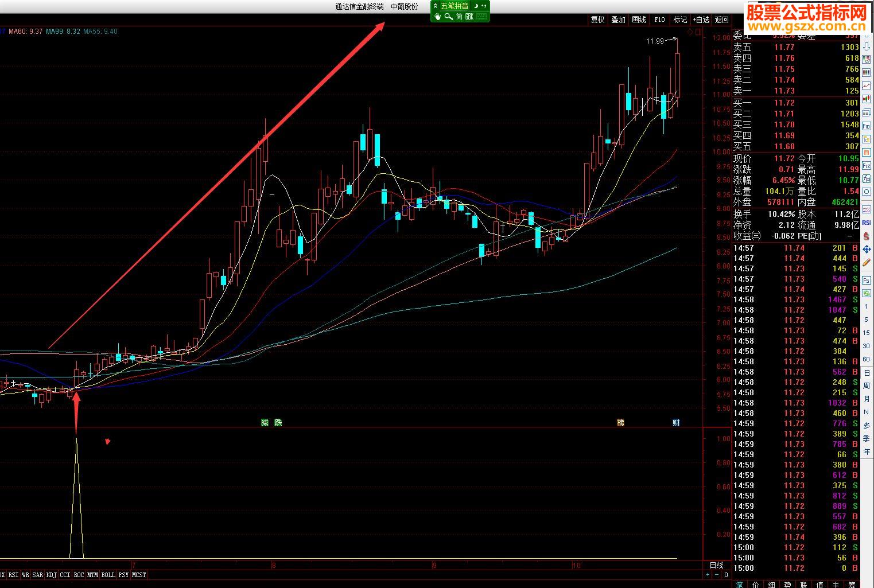Open the 复权 adjustment menu
Viewport: 874px width, 588px height.
click(x=597, y=20)
